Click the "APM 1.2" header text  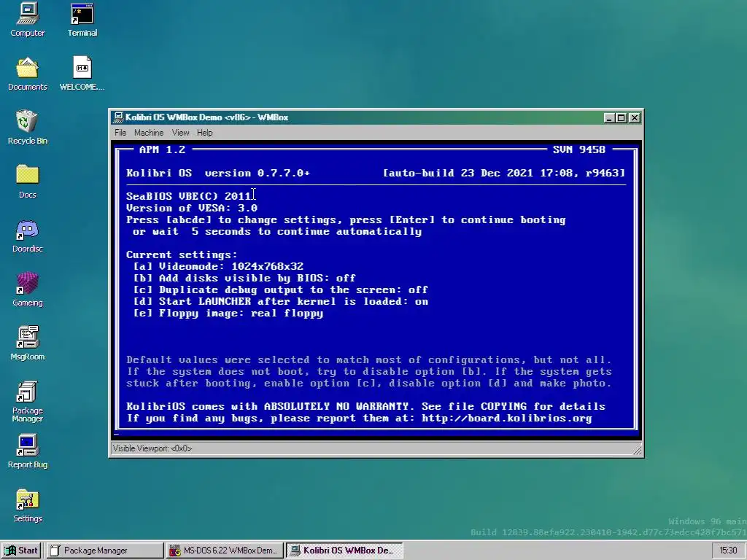tap(162, 149)
